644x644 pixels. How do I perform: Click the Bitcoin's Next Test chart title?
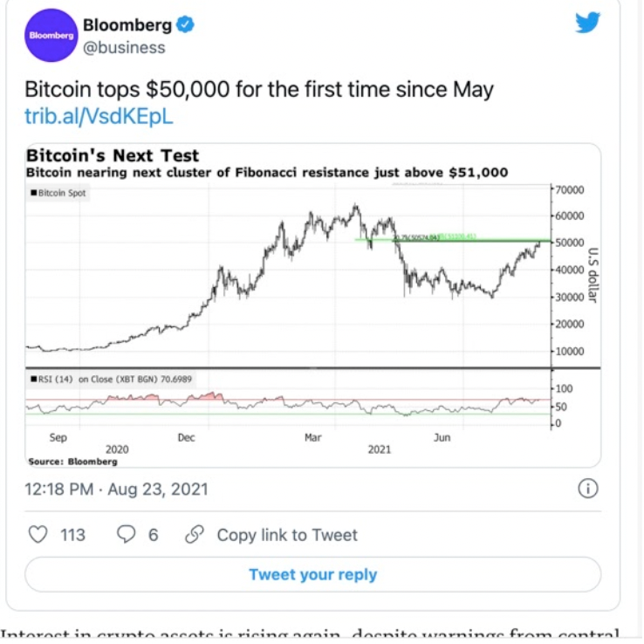pyautogui.click(x=113, y=156)
